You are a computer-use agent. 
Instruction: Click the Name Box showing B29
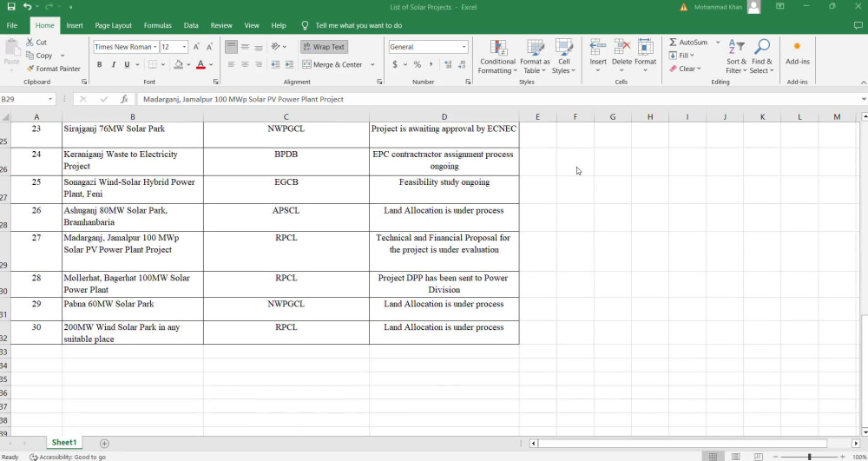[x=23, y=99]
